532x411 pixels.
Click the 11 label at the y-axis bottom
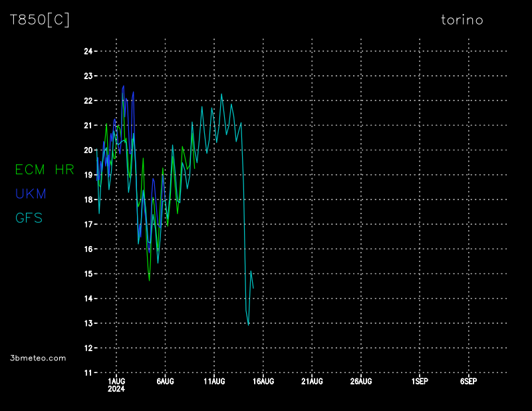tap(88, 373)
